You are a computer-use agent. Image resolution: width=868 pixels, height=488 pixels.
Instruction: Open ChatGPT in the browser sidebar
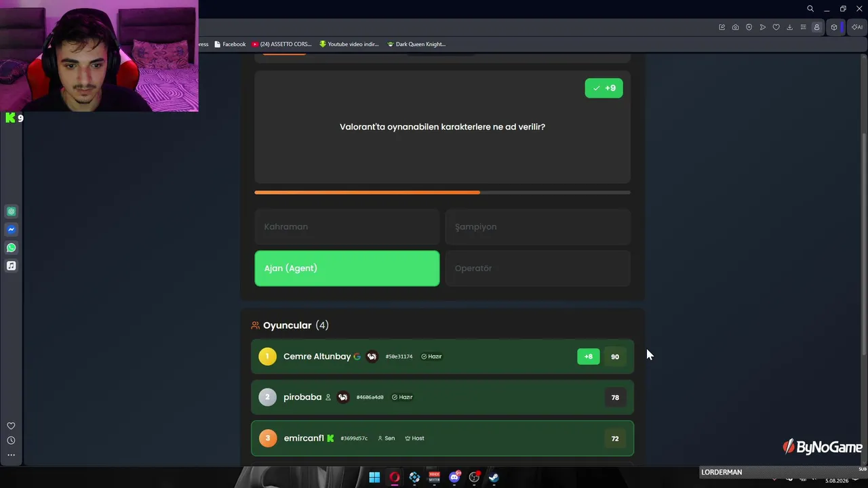11,211
